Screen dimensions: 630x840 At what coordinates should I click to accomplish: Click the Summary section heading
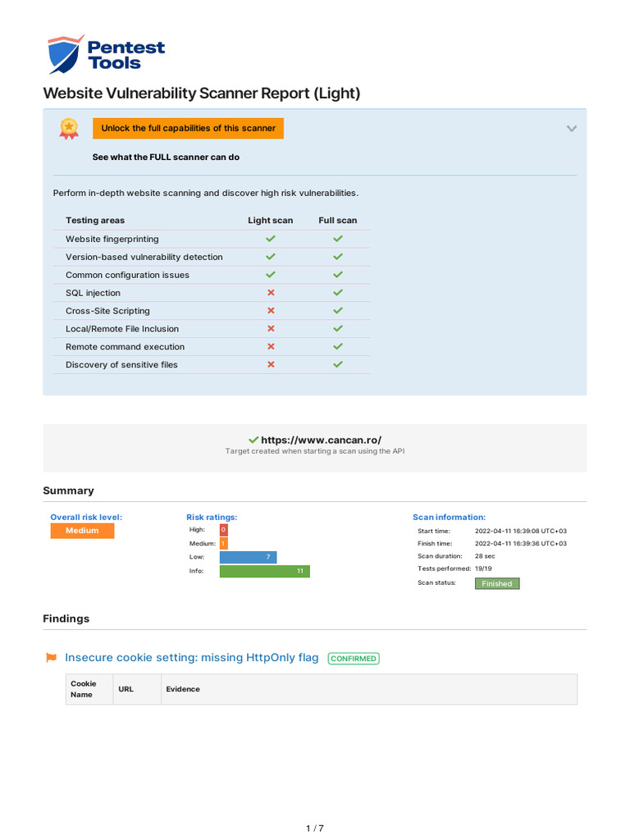[68, 491]
